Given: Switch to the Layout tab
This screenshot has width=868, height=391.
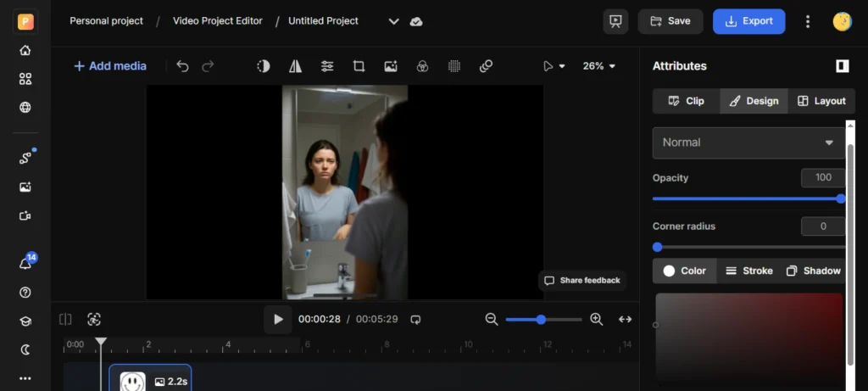Looking at the screenshot, I should coord(821,101).
